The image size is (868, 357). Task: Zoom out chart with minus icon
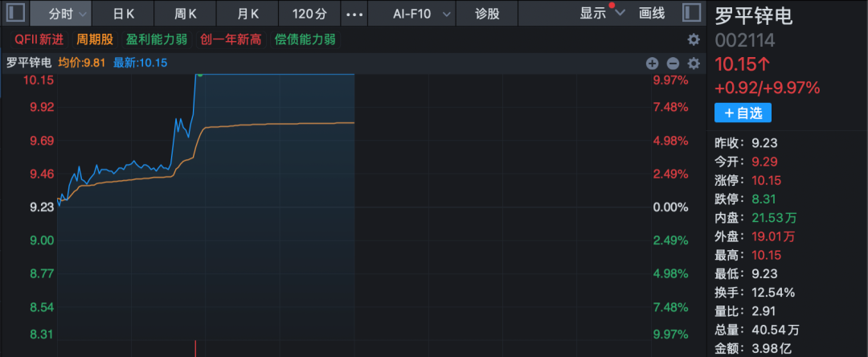pyautogui.click(x=673, y=64)
